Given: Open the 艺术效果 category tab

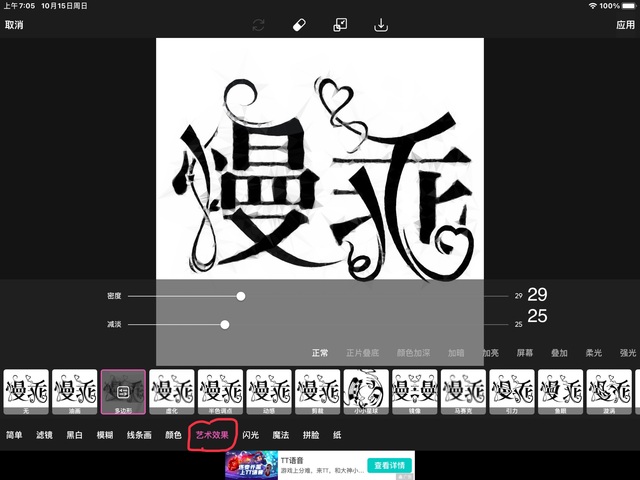Looking at the screenshot, I should [x=212, y=435].
